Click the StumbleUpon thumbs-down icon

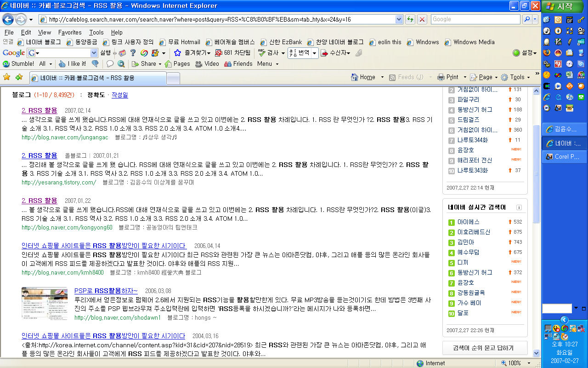click(95, 64)
